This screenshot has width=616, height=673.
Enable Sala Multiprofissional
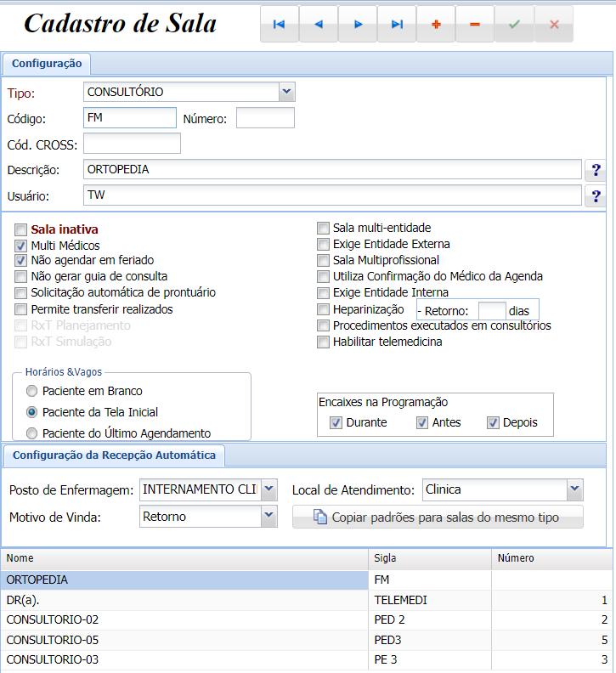click(x=323, y=261)
